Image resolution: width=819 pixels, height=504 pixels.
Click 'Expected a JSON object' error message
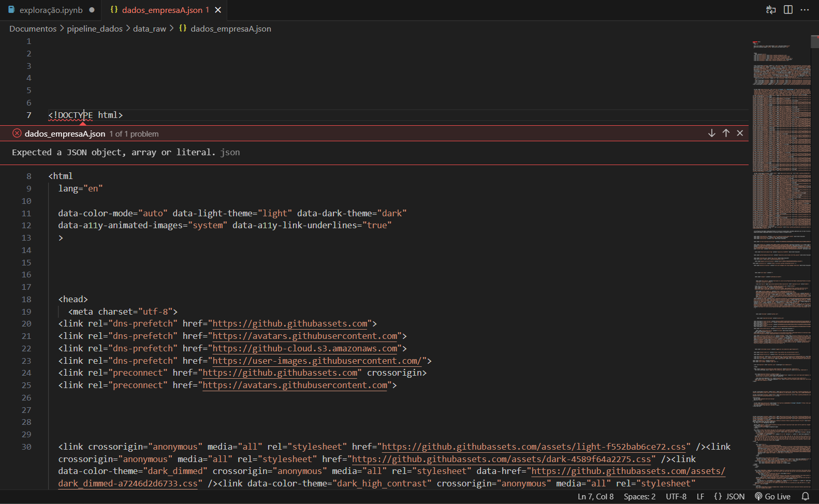point(114,153)
